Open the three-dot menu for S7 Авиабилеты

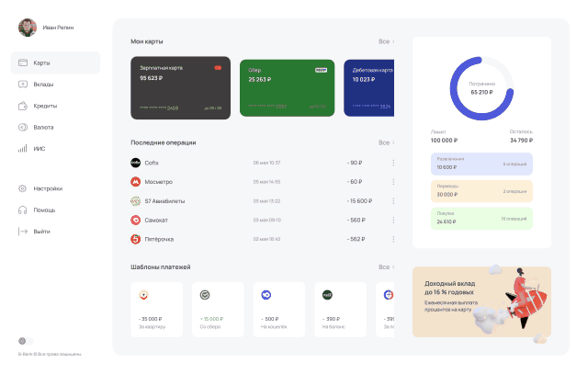point(393,201)
